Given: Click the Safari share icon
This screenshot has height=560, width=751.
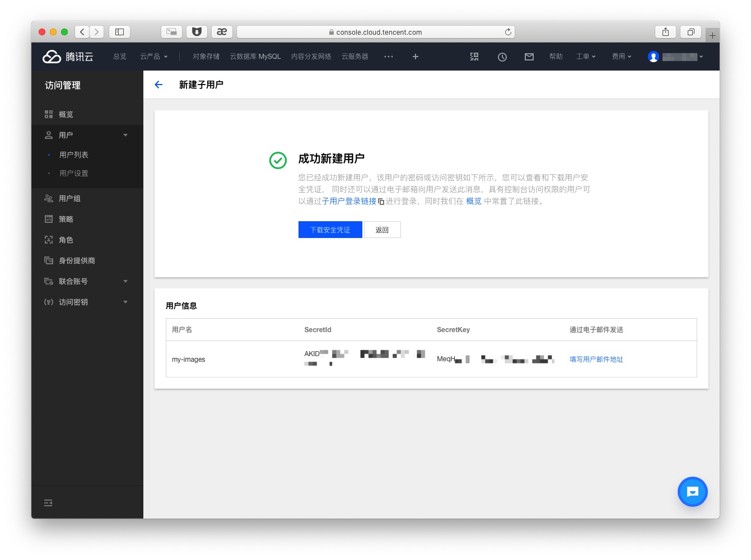Looking at the screenshot, I should tap(665, 32).
